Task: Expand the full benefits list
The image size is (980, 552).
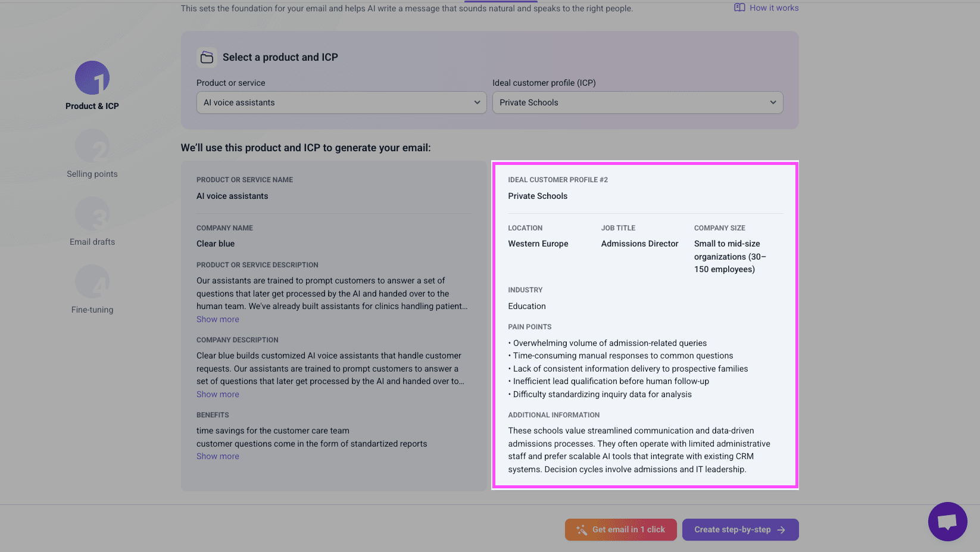Action: coord(218,456)
